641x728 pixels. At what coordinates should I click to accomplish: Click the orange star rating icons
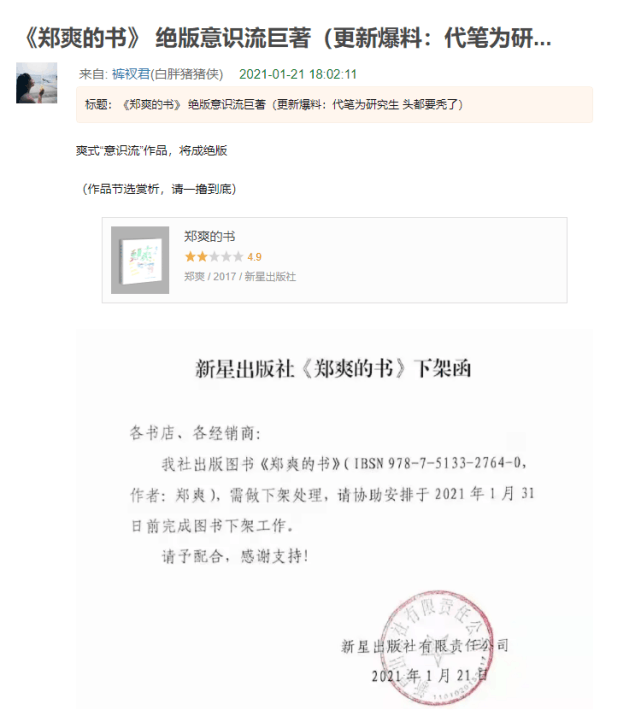[214, 256]
